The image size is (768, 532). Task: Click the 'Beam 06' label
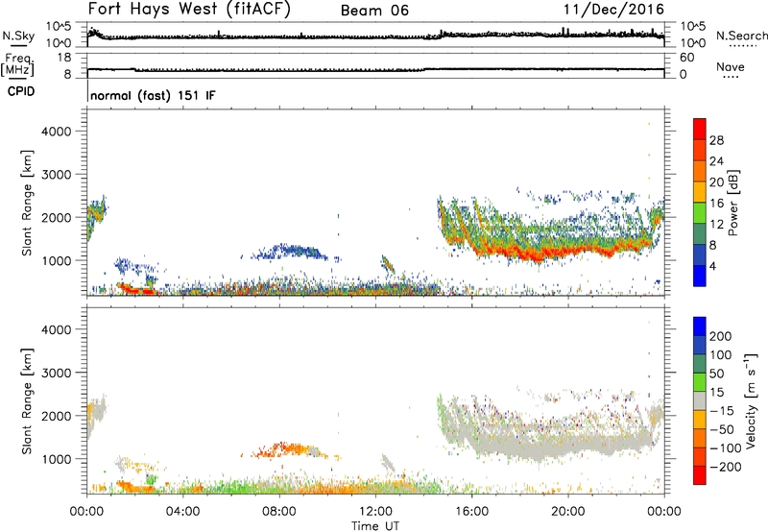pyautogui.click(x=374, y=11)
